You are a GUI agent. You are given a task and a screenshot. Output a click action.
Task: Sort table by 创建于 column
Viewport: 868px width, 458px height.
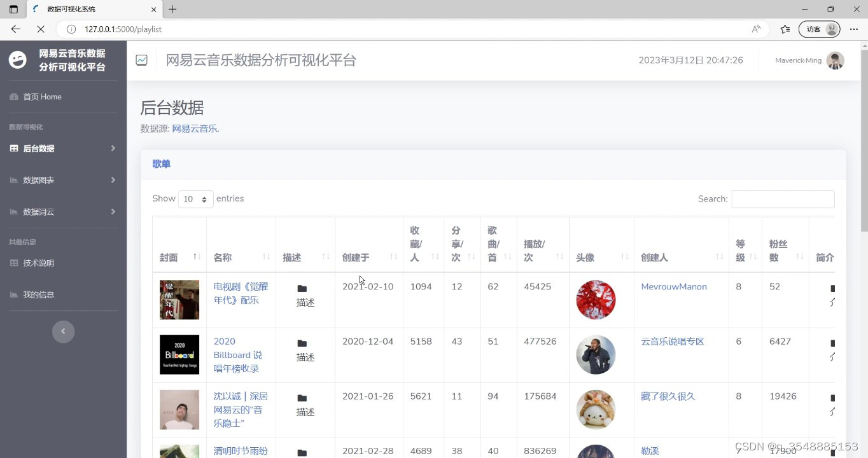click(x=369, y=245)
